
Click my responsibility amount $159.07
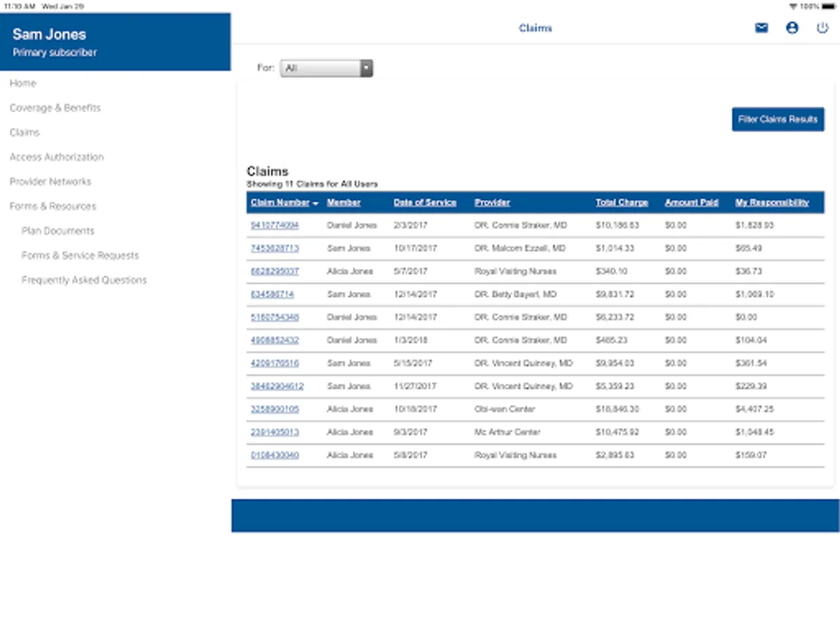pos(751,455)
